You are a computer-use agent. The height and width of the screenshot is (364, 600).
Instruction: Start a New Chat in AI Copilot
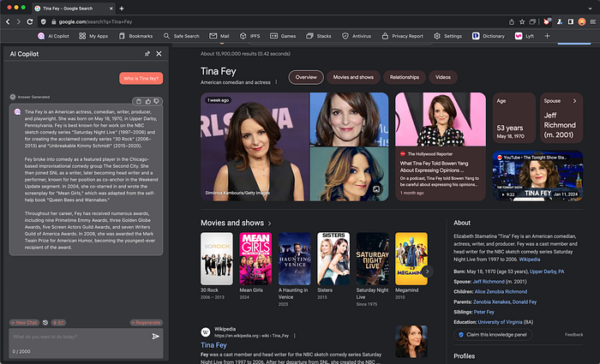tap(24, 323)
